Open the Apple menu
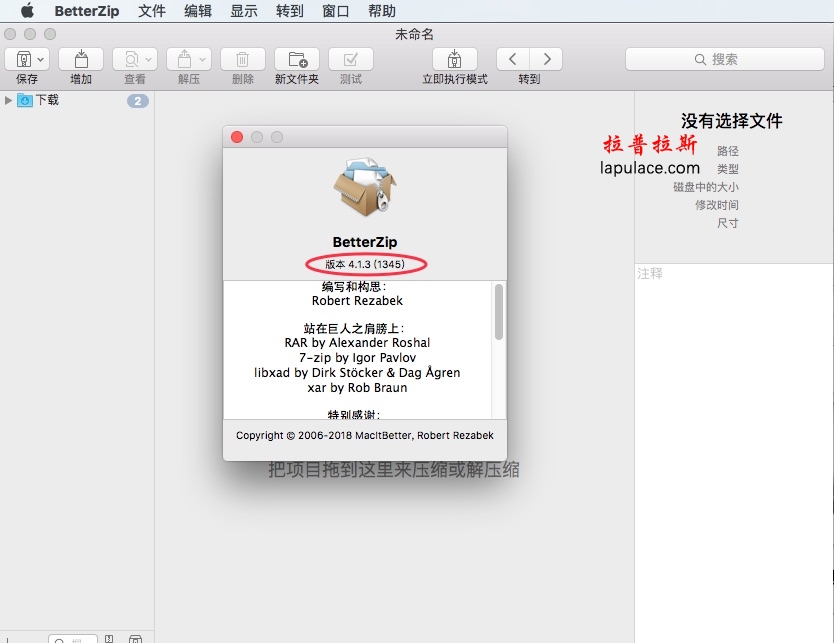Image resolution: width=834 pixels, height=643 pixels. [x=27, y=11]
